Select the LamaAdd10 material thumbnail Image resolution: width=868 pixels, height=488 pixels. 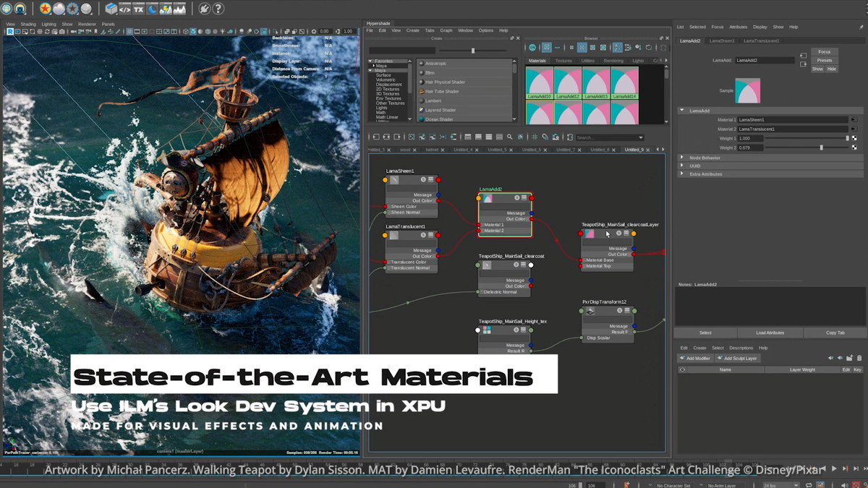coord(539,82)
